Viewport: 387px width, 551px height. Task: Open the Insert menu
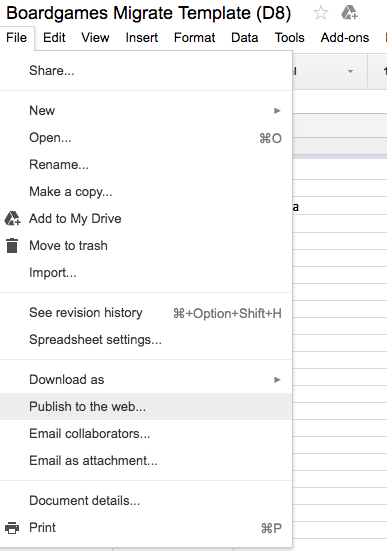(142, 38)
